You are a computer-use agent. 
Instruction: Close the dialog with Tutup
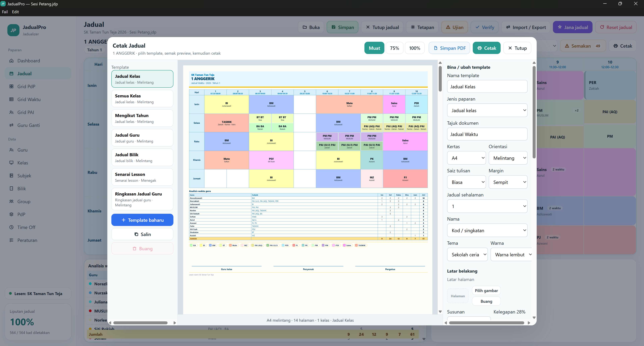click(x=517, y=48)
